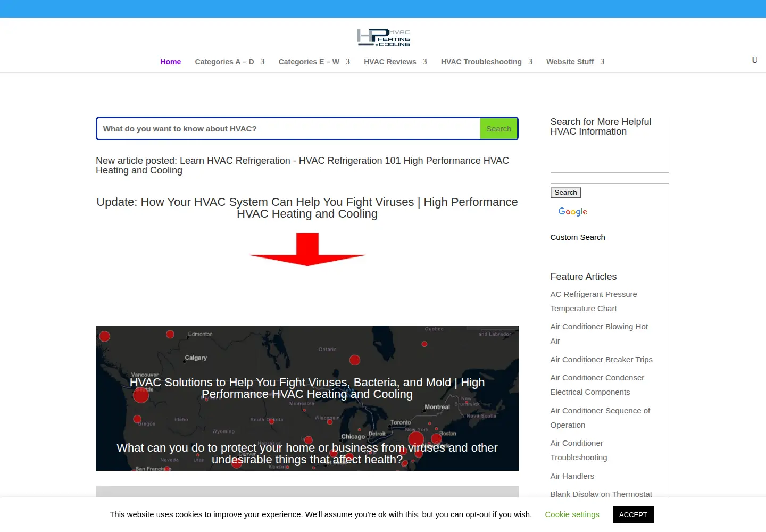Viewport: 766px width, 532px height.
Task: Click the HP HVAC Heating & Cooling logo
Action: tap(383, 38)
